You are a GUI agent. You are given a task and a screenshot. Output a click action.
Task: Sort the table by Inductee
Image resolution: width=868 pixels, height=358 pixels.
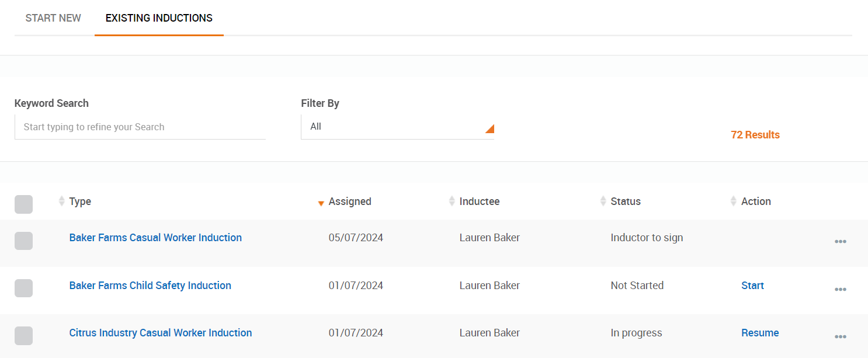click(x=452, y=201)
